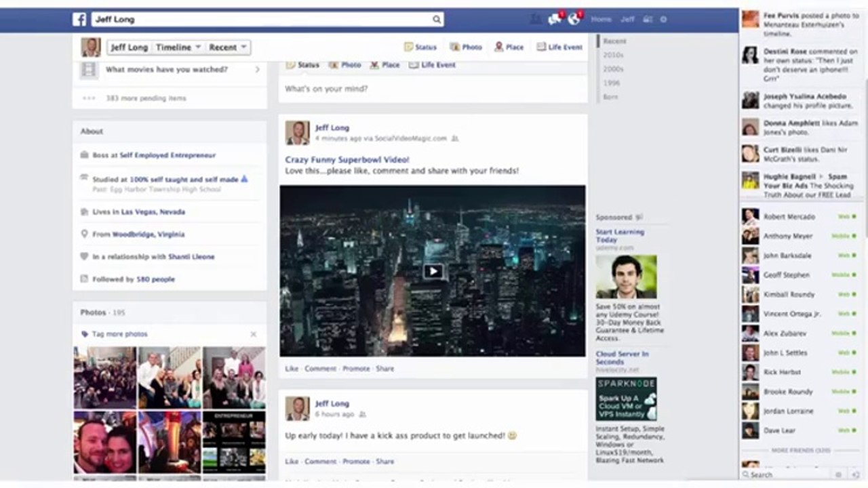This screenshot has width=868, height=488.
Task: Go to Home in top bar
Action: (x=601, y=20)
